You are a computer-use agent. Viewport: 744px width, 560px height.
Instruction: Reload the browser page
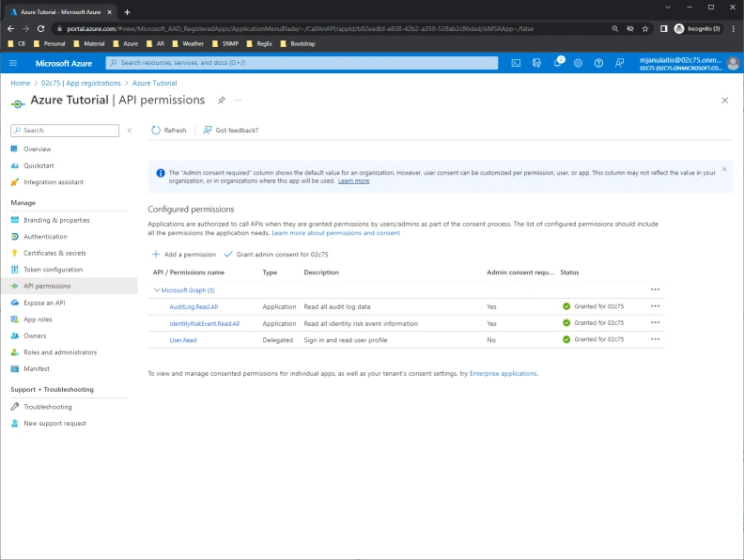[x=40, y=28]
